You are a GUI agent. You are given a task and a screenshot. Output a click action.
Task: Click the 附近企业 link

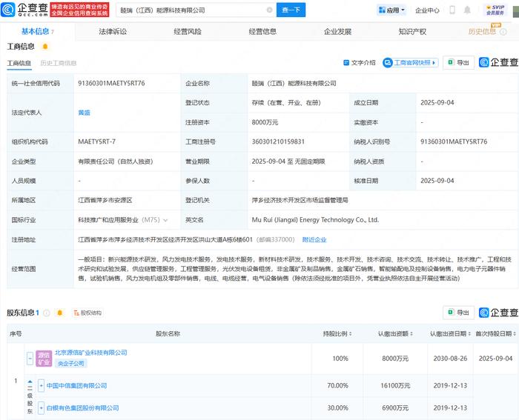(x=314, y=240)
